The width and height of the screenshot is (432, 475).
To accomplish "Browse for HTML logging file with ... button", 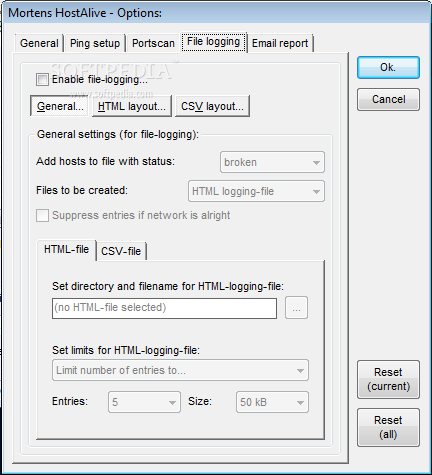I will click(296, 308).
